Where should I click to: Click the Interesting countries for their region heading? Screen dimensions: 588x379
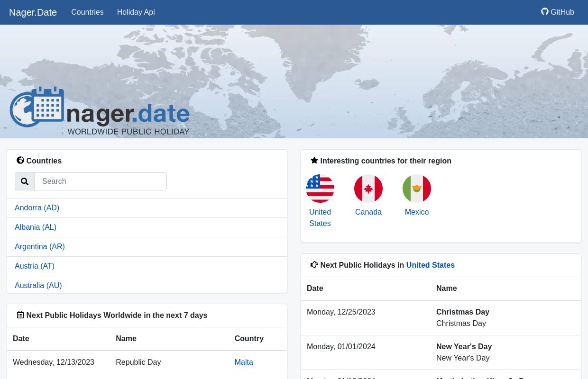(386, 161)
